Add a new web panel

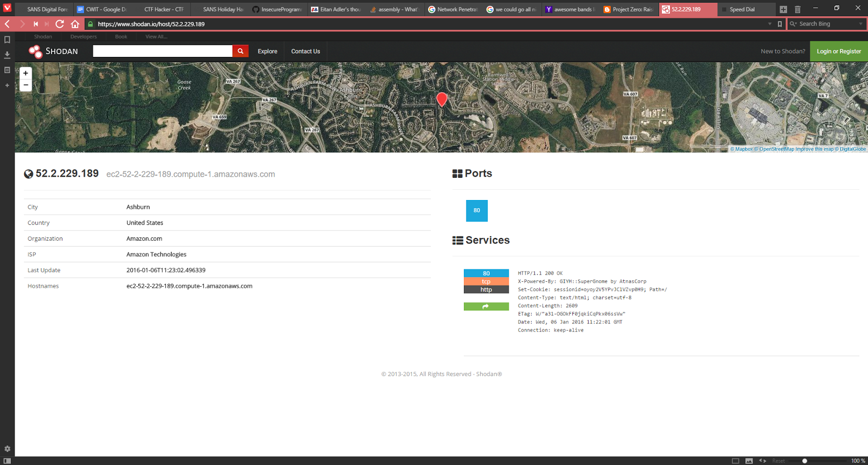coord(7,85)
